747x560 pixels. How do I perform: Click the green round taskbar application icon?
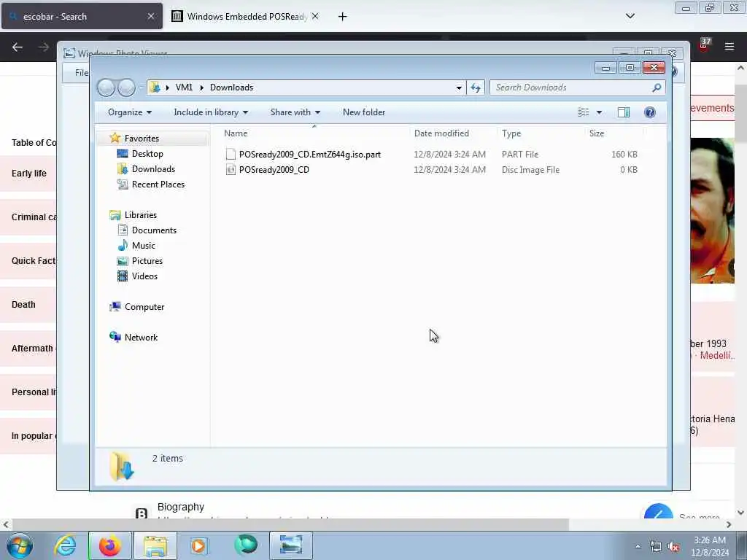[x=246, y=545]
